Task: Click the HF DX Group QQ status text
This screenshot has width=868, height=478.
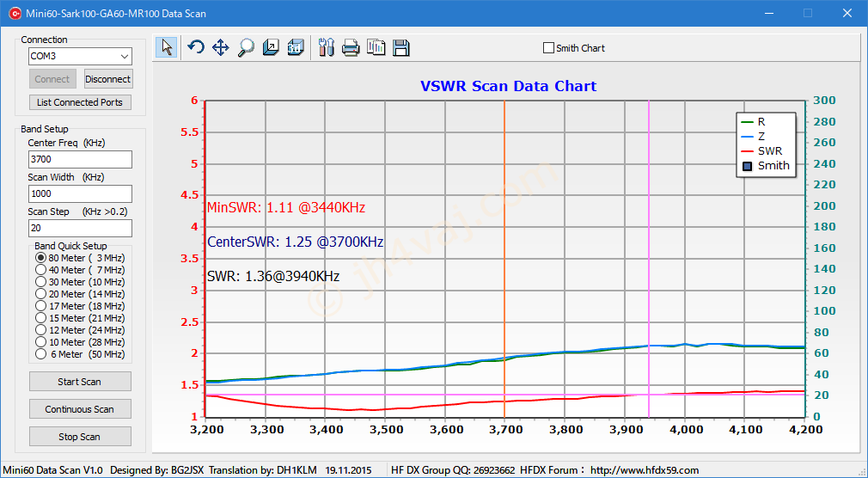Action: [x=454, y=470]
